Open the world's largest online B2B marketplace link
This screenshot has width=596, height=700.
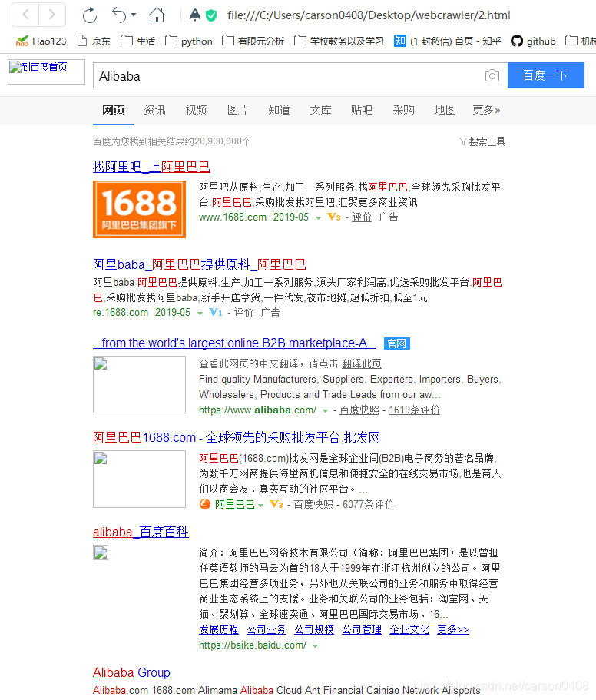(235, 343)
